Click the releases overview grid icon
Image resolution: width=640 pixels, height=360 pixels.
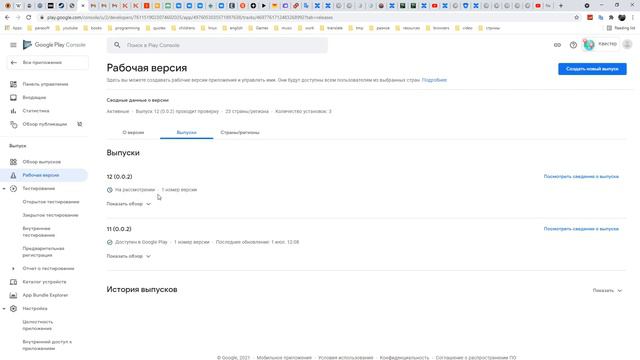[13, 162]
